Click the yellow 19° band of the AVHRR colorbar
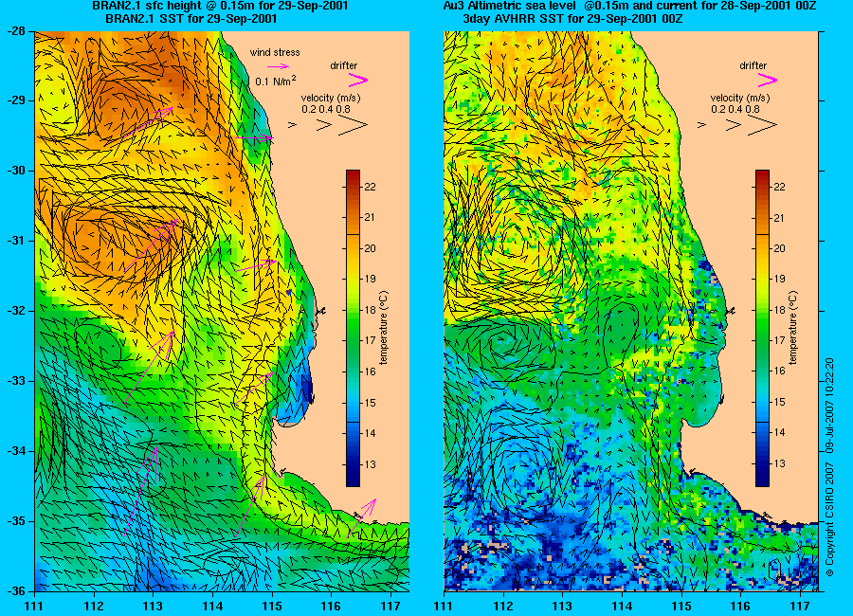This screenshot has height=616, width=853. [762, 279]
